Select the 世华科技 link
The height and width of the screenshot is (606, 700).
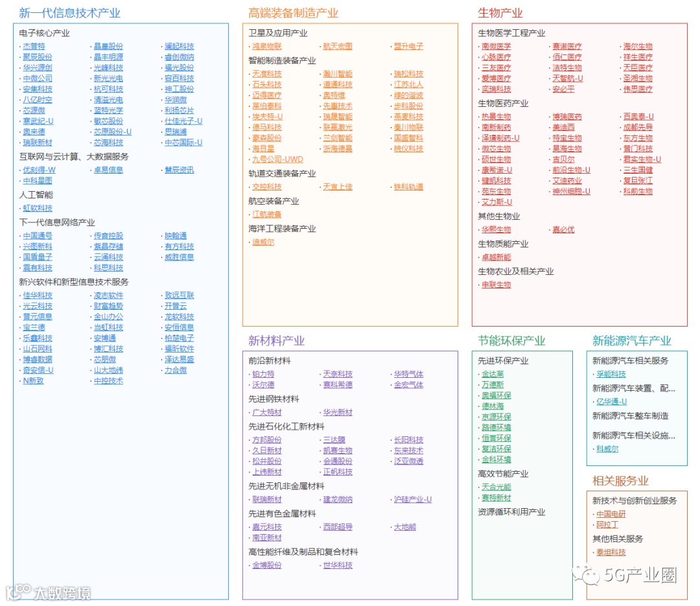pos(338,566)
